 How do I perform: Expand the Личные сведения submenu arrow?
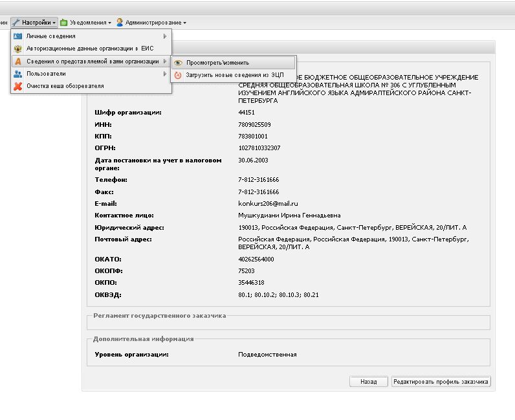tap(165, 36)
